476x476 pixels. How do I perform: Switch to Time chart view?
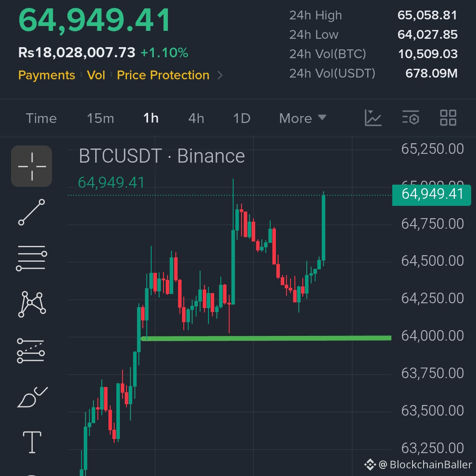point(41,119)
